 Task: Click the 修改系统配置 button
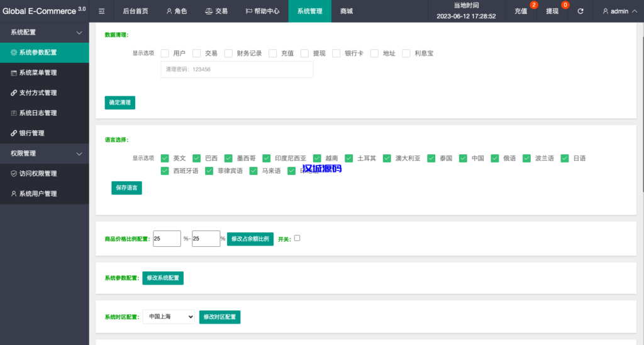163,278
